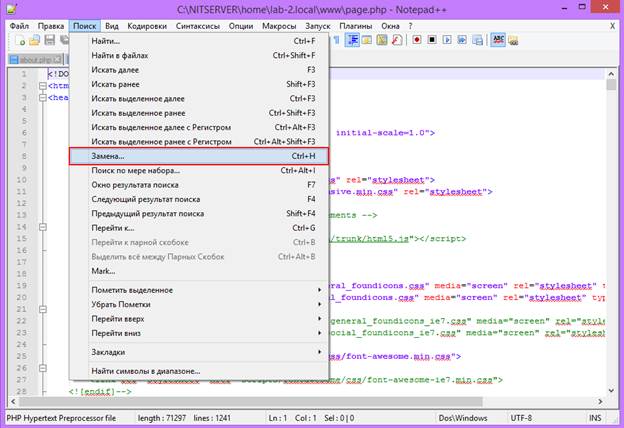
Task: Click Save Current Recorded Macro icon
Action: coord(477,40)
